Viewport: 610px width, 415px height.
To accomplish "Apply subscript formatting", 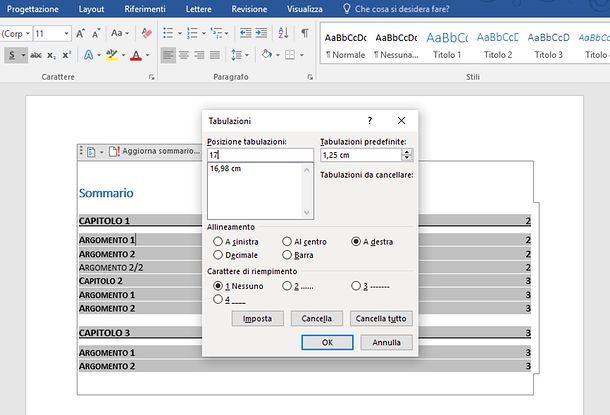I will [x=51, y=56].
